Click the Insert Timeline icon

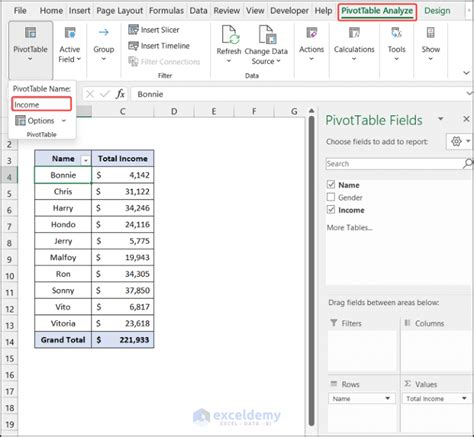133,46
